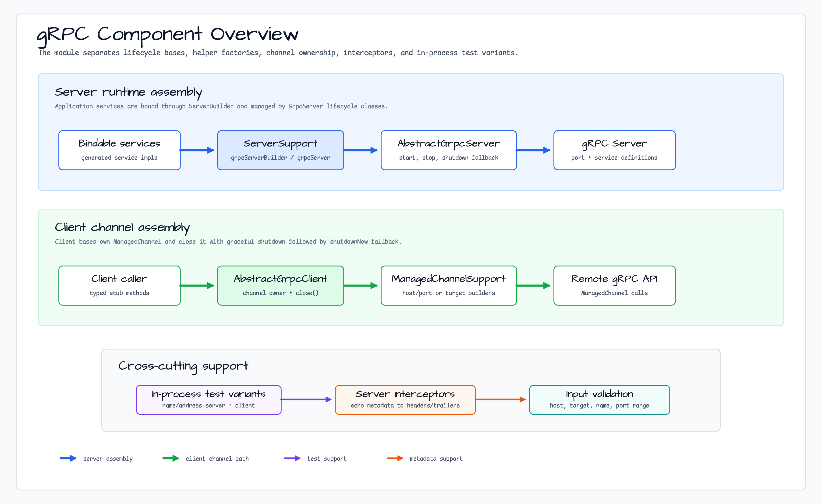Click 'generated service impls' text
Screen dimensions: 822x504
119,158
